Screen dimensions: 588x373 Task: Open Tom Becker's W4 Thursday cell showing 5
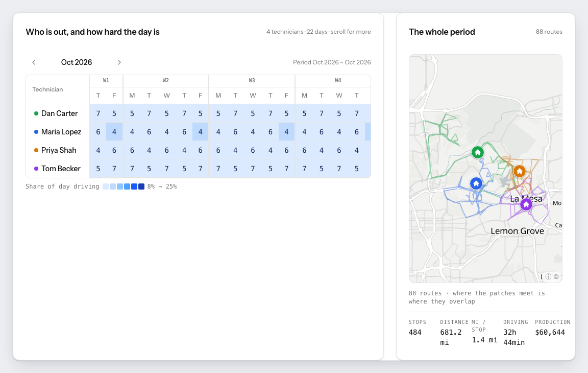point(357,169)
